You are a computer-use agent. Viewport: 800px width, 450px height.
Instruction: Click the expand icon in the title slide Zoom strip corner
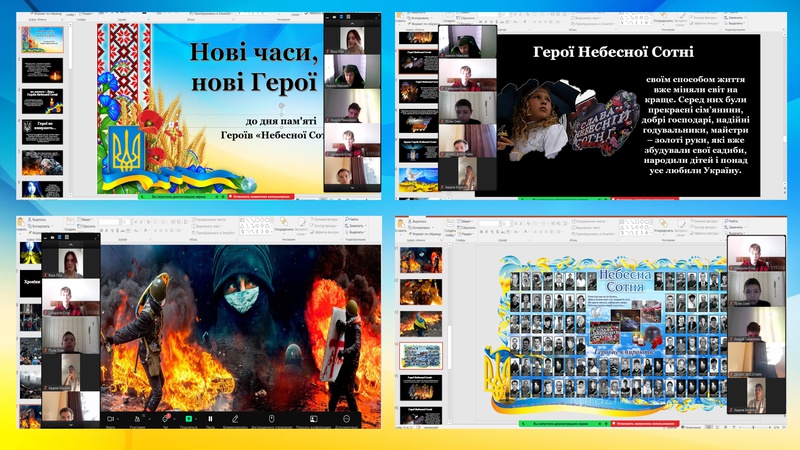[377, 17]
